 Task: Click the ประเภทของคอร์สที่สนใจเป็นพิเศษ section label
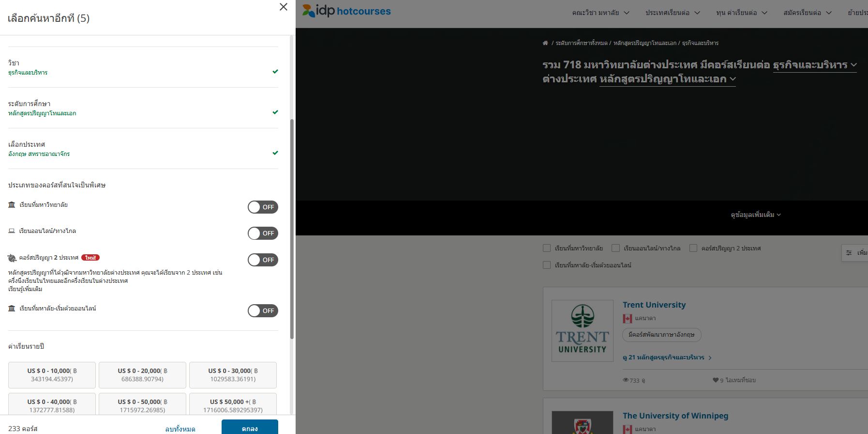pyautogui.click(x=57, y=185)
